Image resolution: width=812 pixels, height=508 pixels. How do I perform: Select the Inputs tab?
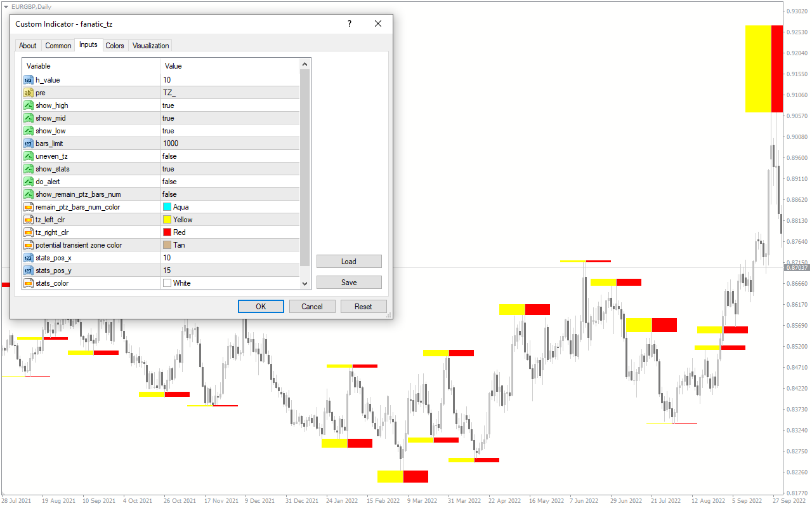[x=88, y=44]
